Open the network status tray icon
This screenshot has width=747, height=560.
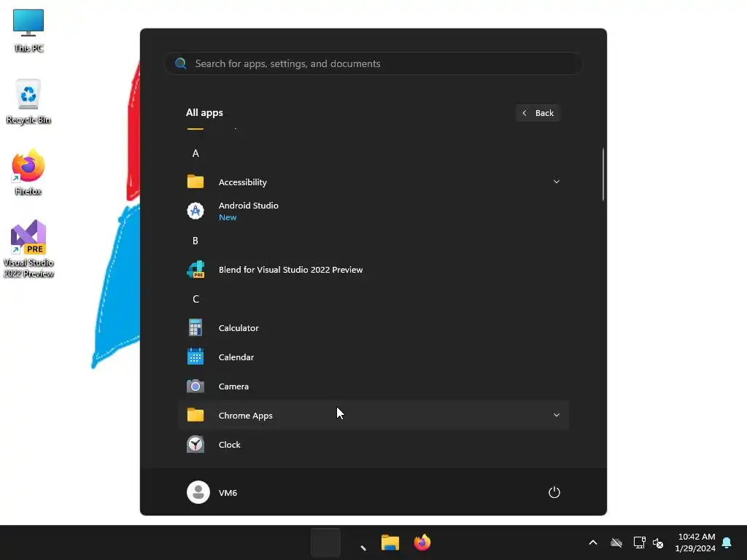[x=639, y=542]
